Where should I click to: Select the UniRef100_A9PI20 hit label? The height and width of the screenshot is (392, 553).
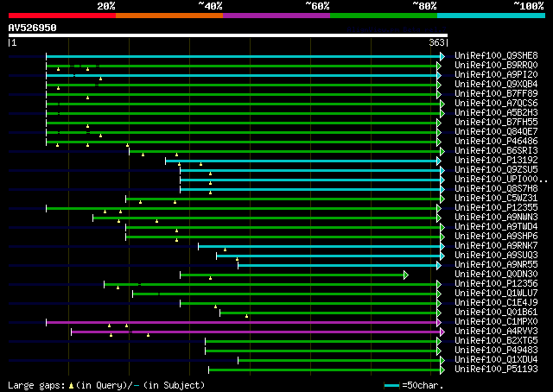(x=496, y=74)
